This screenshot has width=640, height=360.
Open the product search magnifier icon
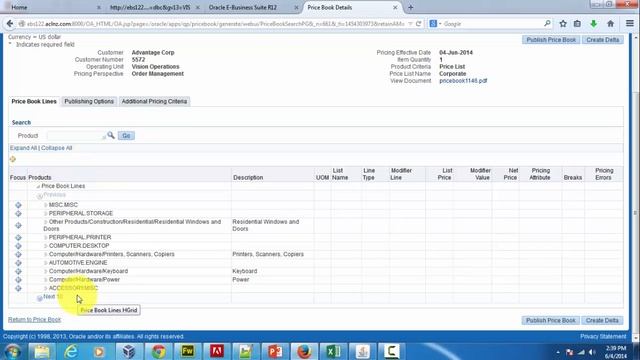click(111, 135)
